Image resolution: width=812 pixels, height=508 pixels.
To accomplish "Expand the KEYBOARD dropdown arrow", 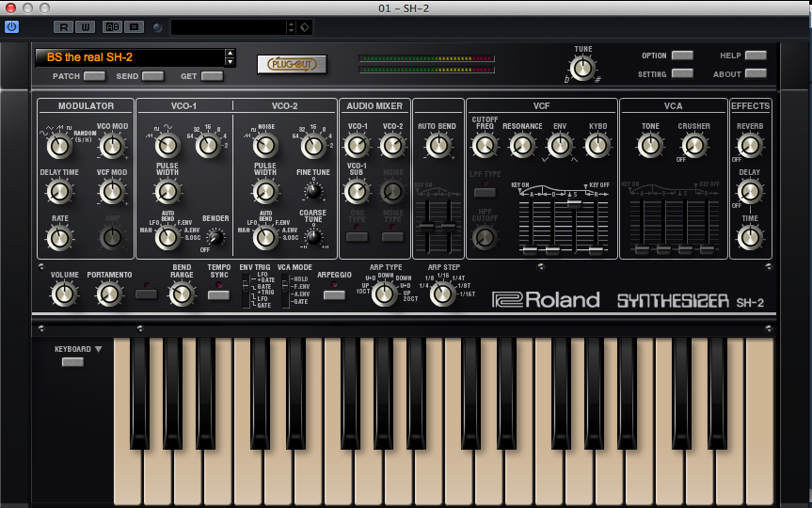I will click(99, 350).
